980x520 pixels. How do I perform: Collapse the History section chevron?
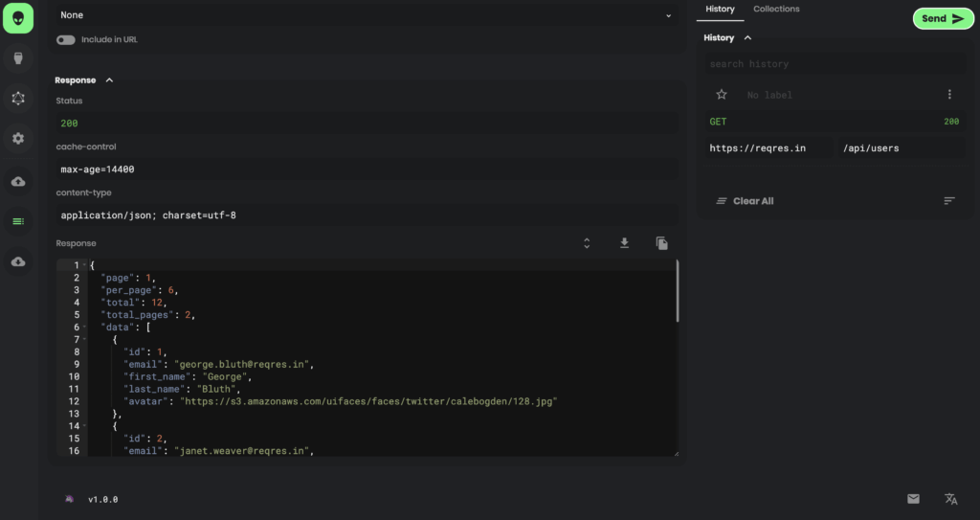747,38
